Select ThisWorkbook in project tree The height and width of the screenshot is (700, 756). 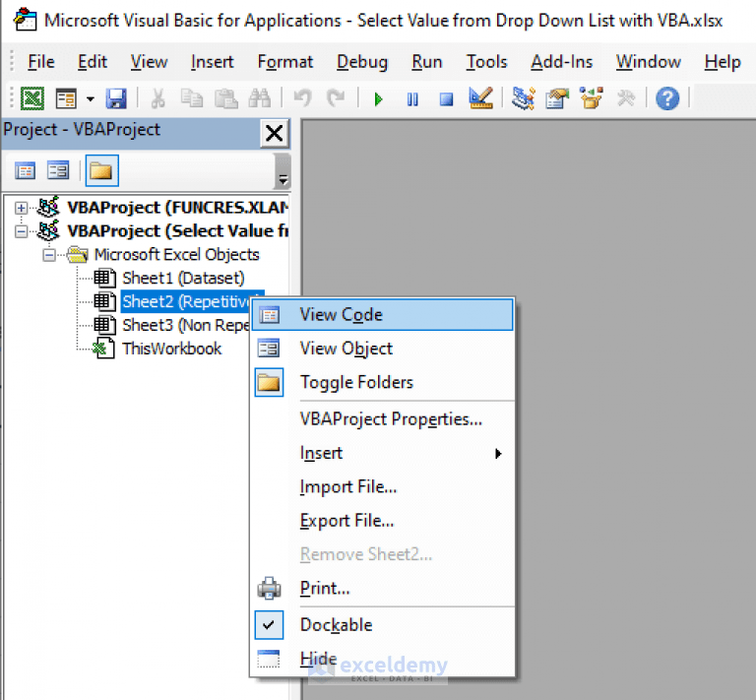171,349
